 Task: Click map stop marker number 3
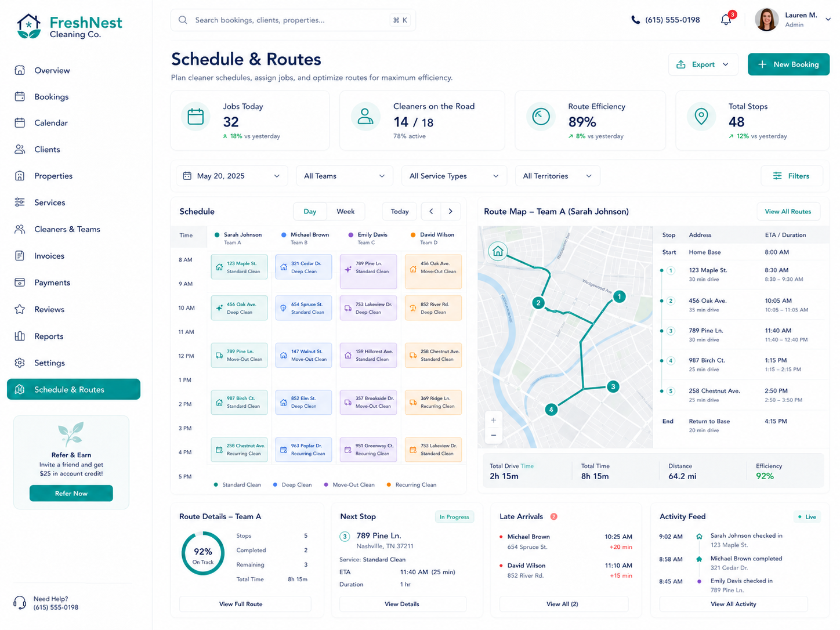613,386
